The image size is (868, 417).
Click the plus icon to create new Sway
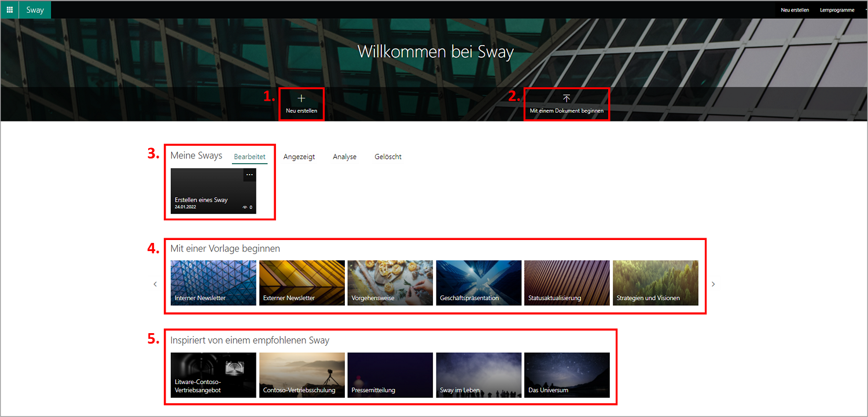click(x=301, y=98)
